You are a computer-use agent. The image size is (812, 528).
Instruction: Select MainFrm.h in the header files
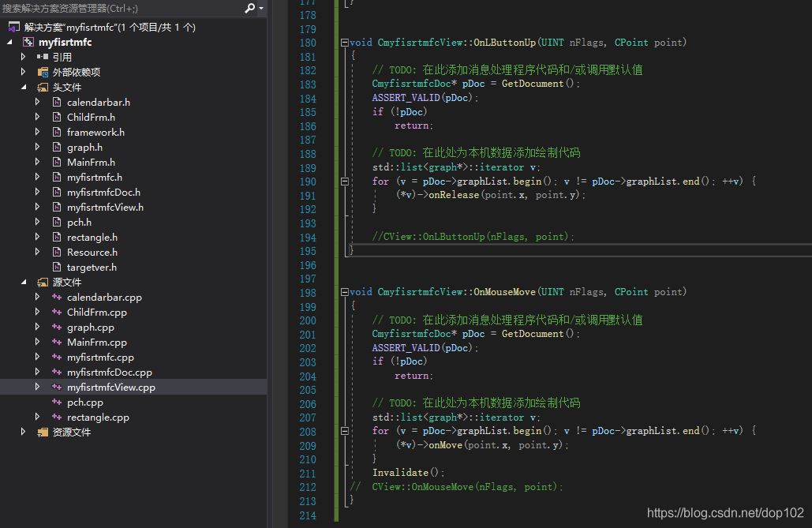(91, 163)
